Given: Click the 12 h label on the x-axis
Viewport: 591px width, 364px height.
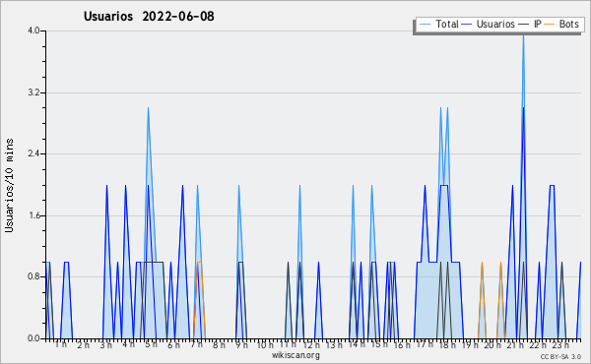Looking at the screenshot, I should point(311,344).
